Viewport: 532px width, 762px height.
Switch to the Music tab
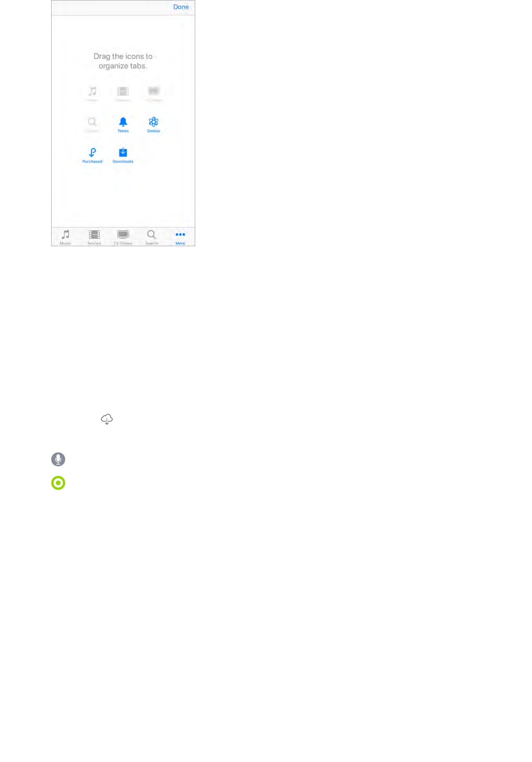(x=66, y=237)
